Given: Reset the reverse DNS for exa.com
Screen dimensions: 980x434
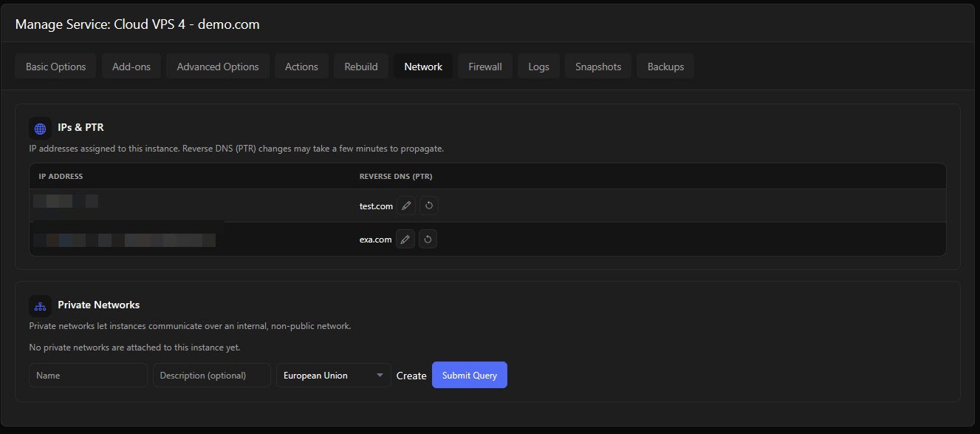Looking at the screenshot, I should [428, 239].
